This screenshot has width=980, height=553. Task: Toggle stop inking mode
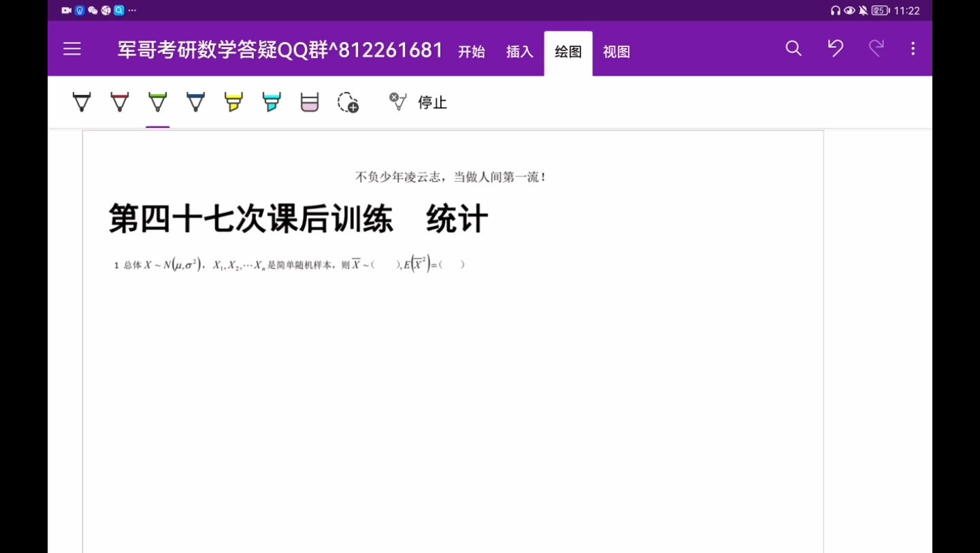pos(416,102)
